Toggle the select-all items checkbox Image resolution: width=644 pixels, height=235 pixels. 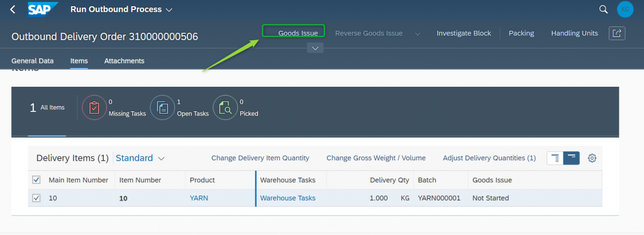tap(36, 180)
